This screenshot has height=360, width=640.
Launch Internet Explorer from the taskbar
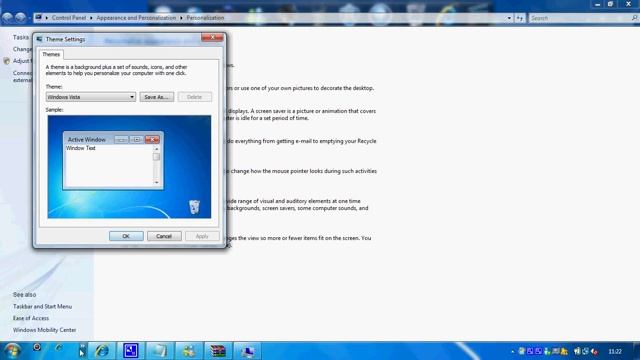coord(102,351)
